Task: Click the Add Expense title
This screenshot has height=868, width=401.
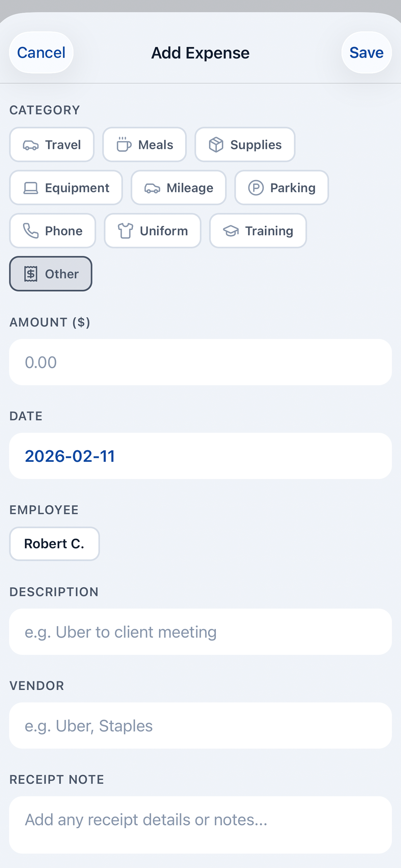Action: coord(200,53)
